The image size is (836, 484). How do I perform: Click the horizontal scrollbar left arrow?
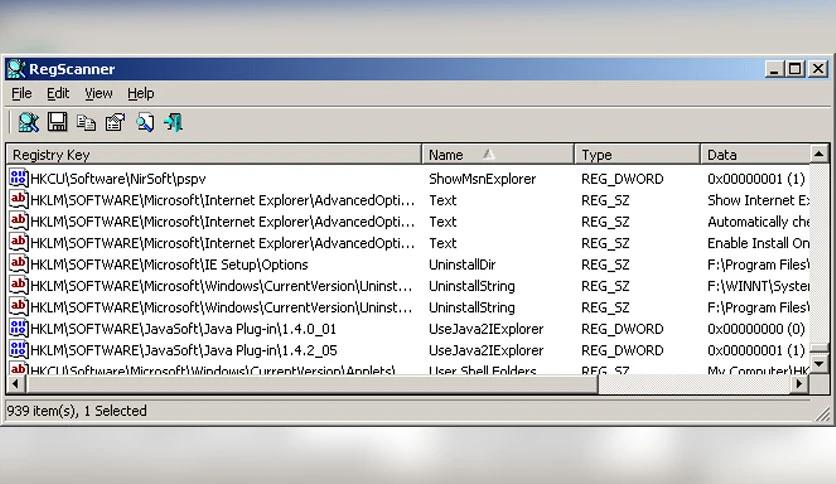(x=15, y=383)
